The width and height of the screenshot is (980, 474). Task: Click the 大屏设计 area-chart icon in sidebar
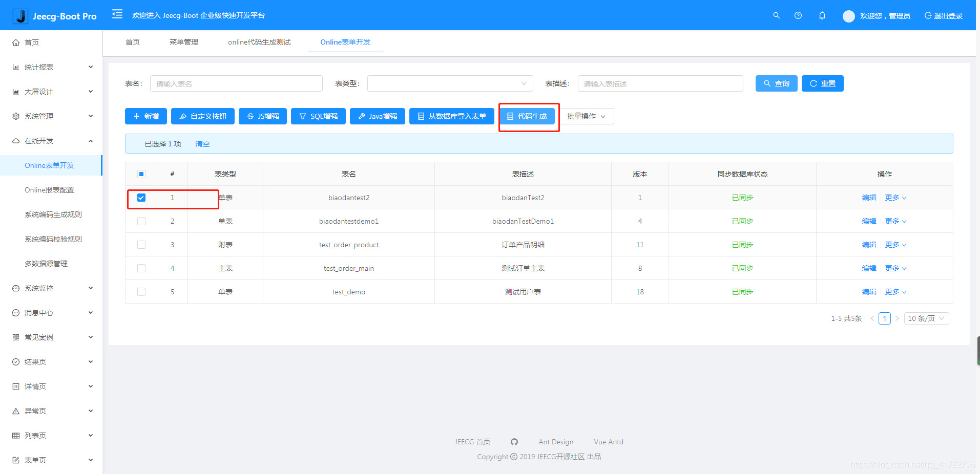pyautogui.click(x=16, y=92)
